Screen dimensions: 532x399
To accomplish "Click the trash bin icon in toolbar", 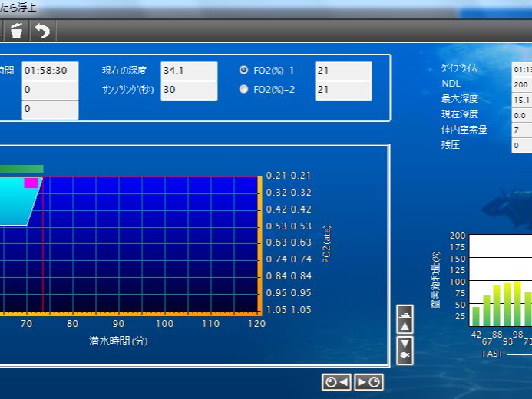I will [x=16, y=31].
